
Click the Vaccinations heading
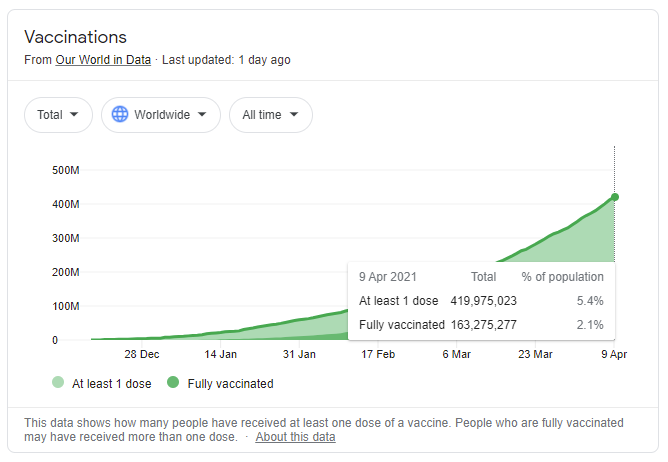(75, 37)
